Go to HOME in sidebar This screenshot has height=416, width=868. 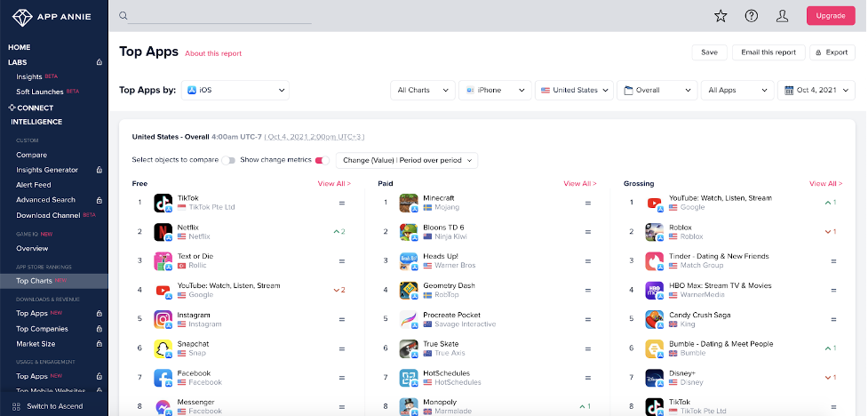pos(20,48)
